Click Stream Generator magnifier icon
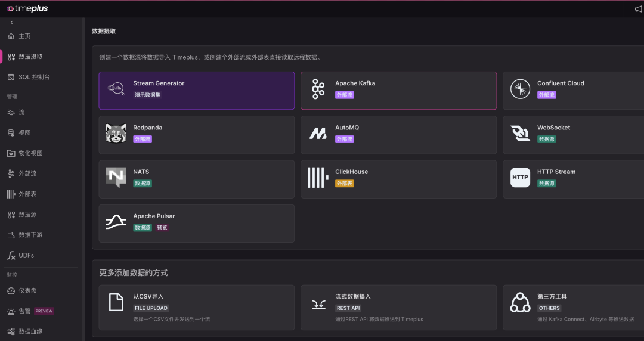Viewport: 644px width, 341px height. coord(116,88)
